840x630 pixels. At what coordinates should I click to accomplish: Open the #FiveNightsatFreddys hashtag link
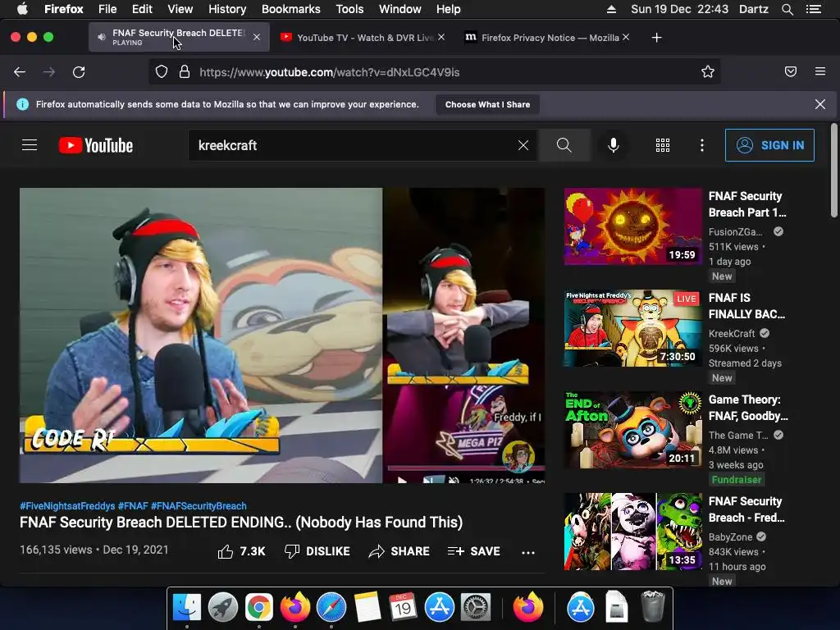67,505
